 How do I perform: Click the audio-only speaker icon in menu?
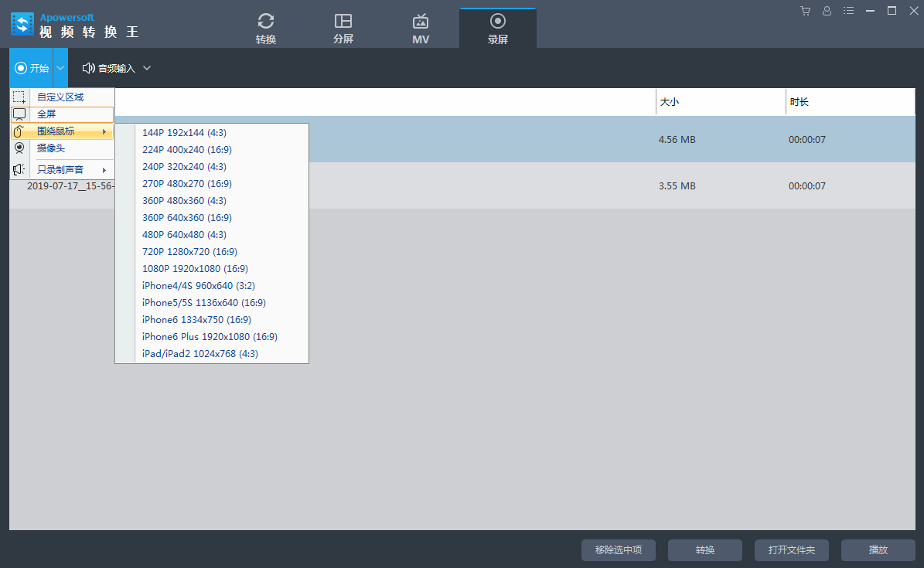(19, 169)
